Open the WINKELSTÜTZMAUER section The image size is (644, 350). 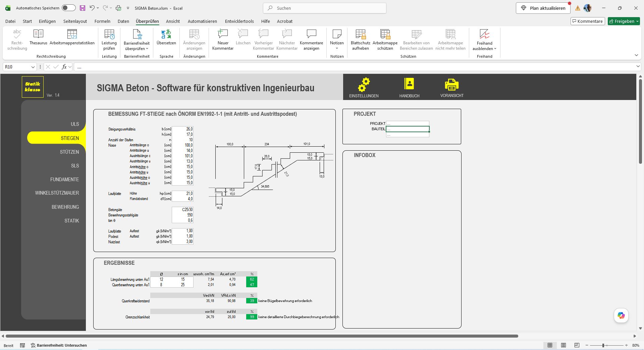point(57,193)
